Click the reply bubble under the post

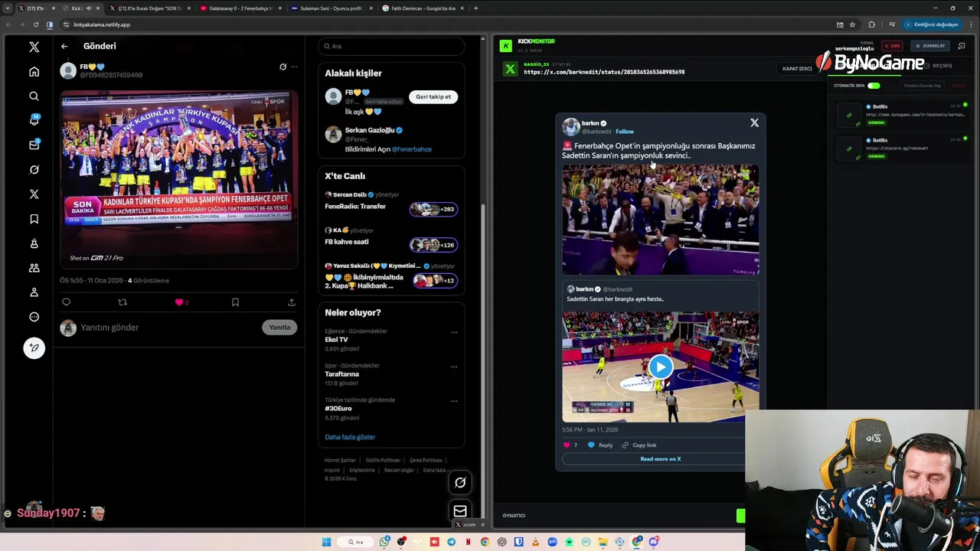pyautogui.click(x=66, y=302)
